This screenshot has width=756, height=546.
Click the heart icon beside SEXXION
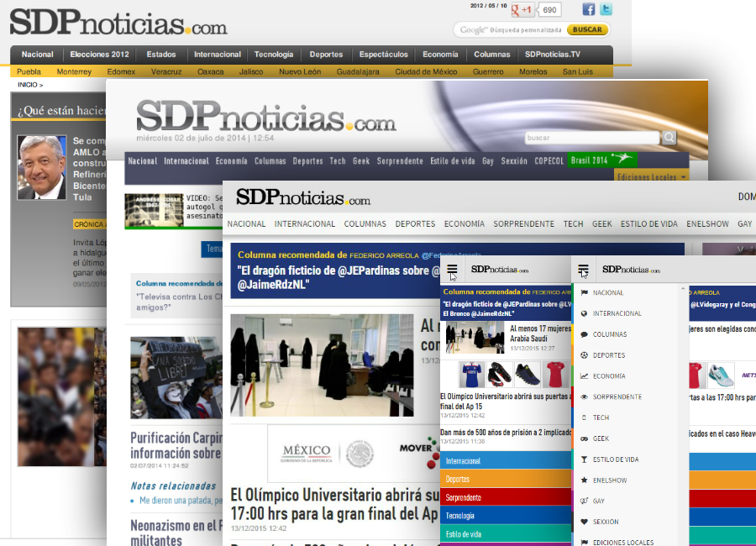point(585,522)
